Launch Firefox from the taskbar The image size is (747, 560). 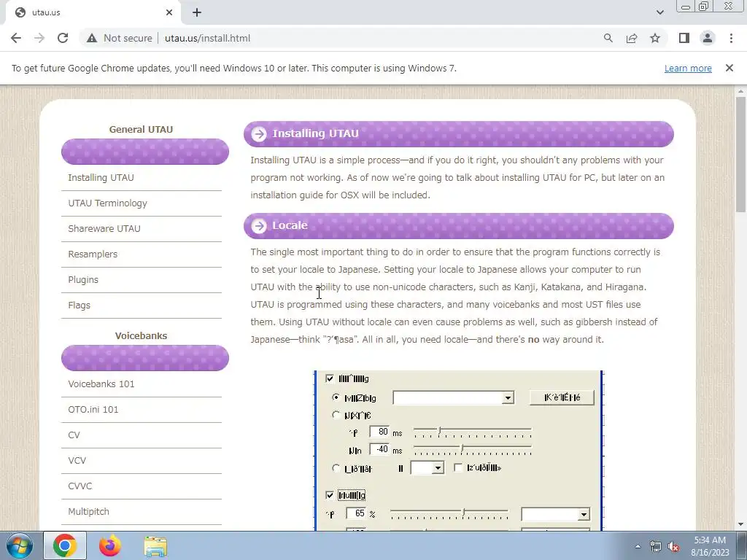point(110,545)
